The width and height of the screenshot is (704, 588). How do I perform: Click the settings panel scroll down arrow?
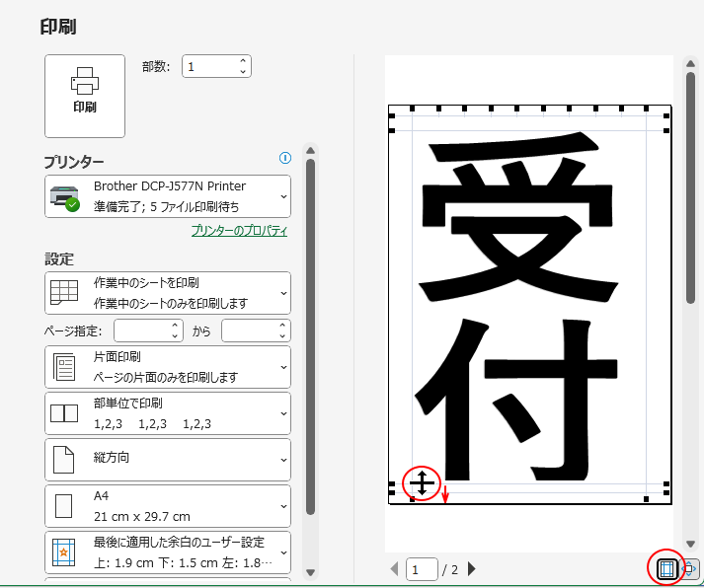tap(310, 573)
